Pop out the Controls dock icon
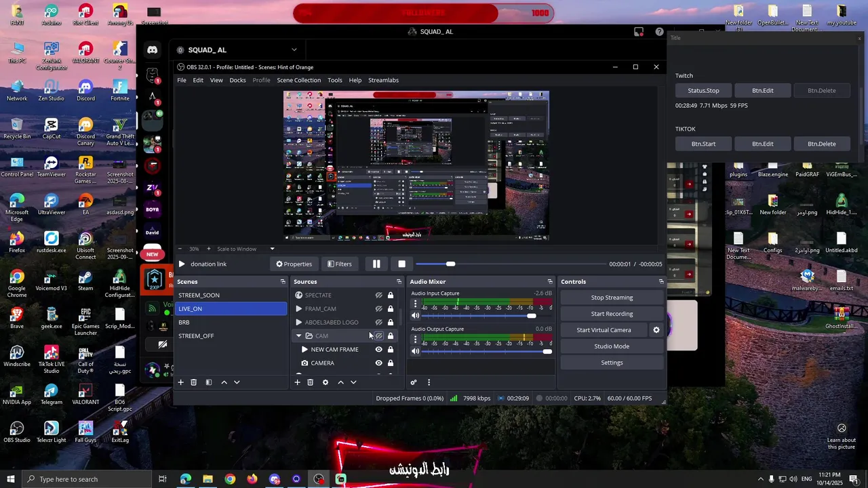Viewport: 868px width, 488px height. pos(661,281)
